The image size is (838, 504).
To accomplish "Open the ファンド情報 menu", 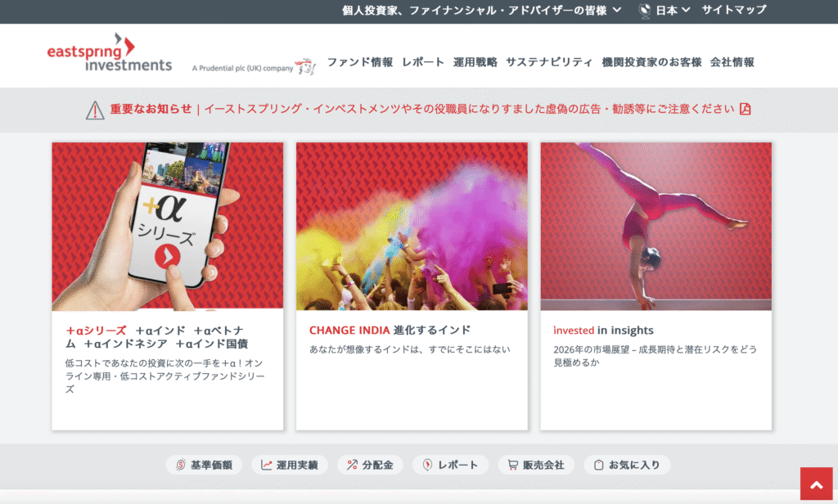I will [360, 62].
